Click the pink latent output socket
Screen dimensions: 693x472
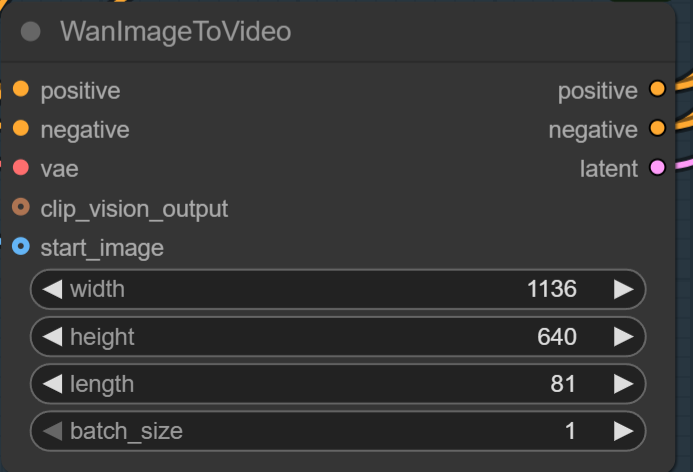pos(657,168)
